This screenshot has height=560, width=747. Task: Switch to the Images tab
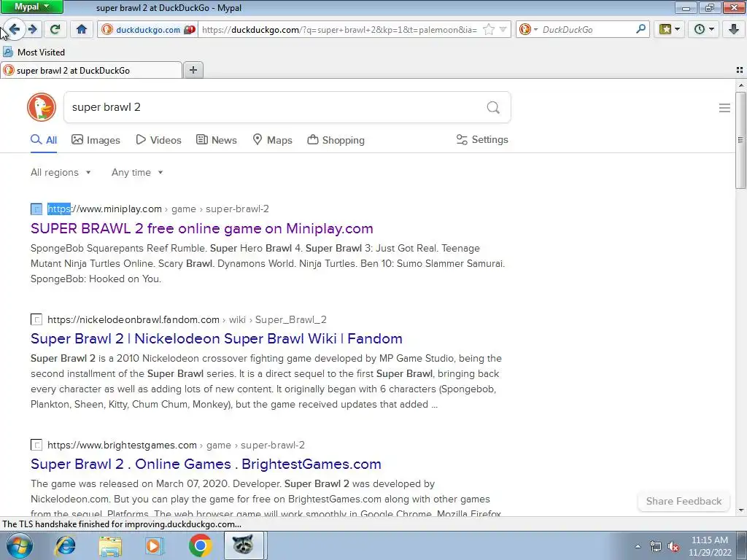[96, 140]
